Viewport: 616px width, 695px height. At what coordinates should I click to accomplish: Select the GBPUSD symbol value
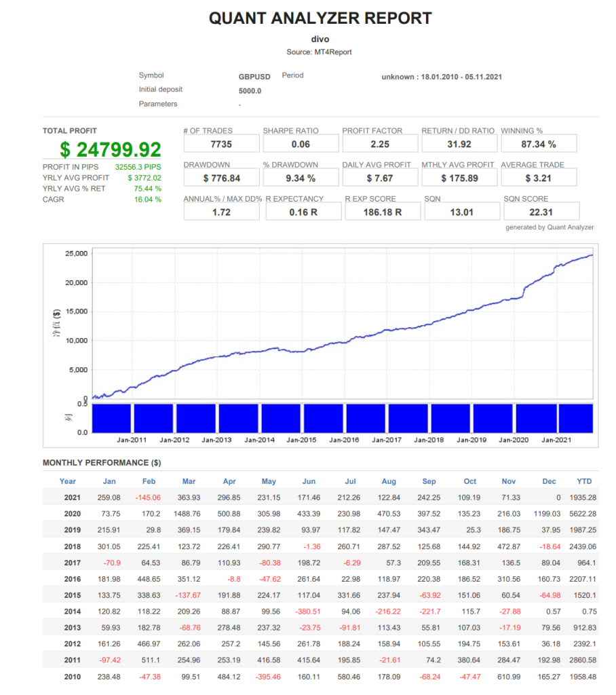pos(254,77)
